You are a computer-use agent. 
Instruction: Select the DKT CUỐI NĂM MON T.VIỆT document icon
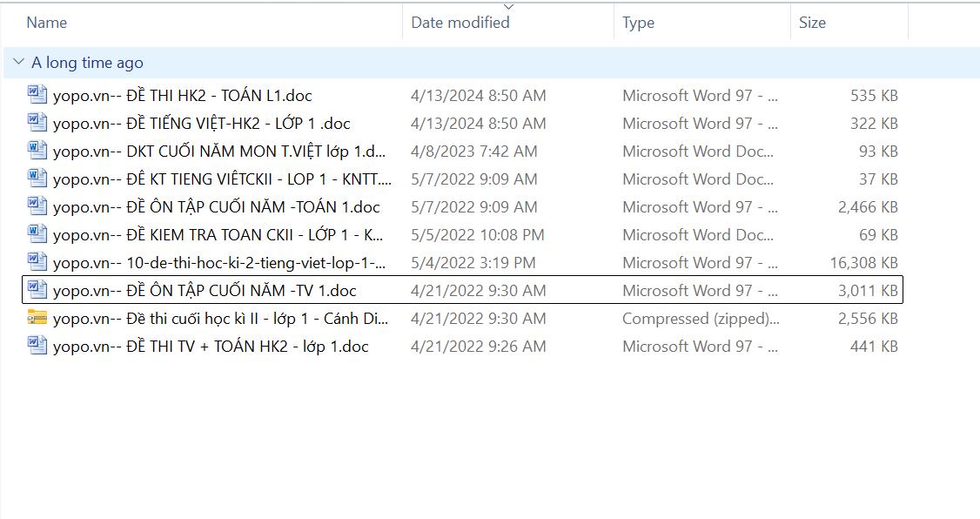coord(37,151)
